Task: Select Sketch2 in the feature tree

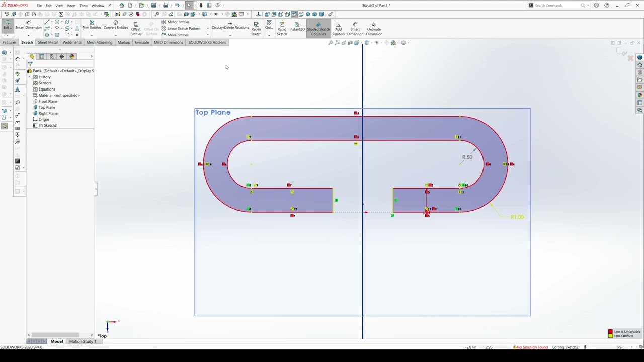Action: (x=48, y=125)
